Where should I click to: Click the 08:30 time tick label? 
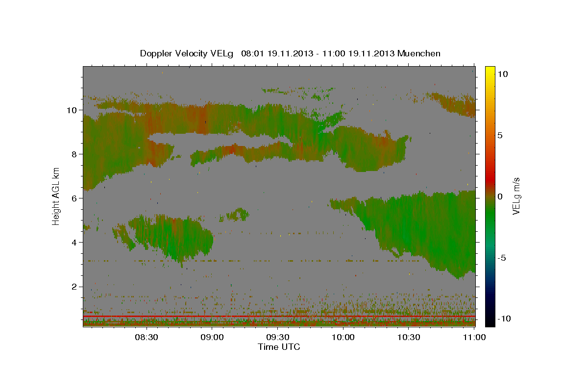pyautogui.click(x=147, y=337)
